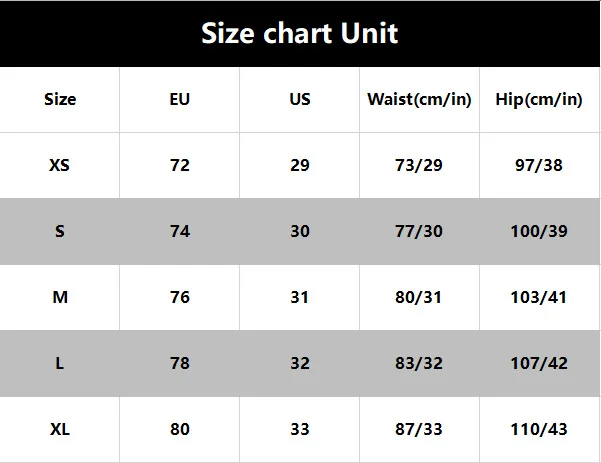The height and width of the screenshot is (463, 601).
Task: Select the EU column header
Action: (180, 99)
